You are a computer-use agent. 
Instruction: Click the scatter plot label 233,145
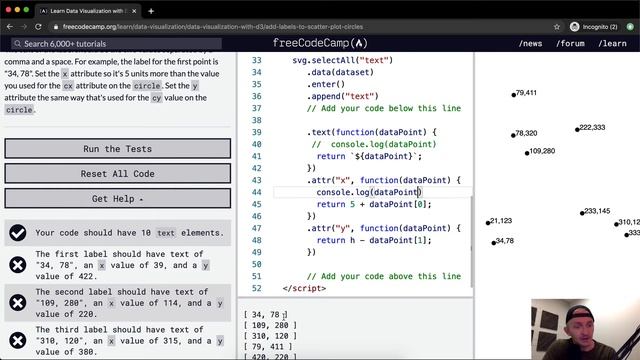pos(597,211)
